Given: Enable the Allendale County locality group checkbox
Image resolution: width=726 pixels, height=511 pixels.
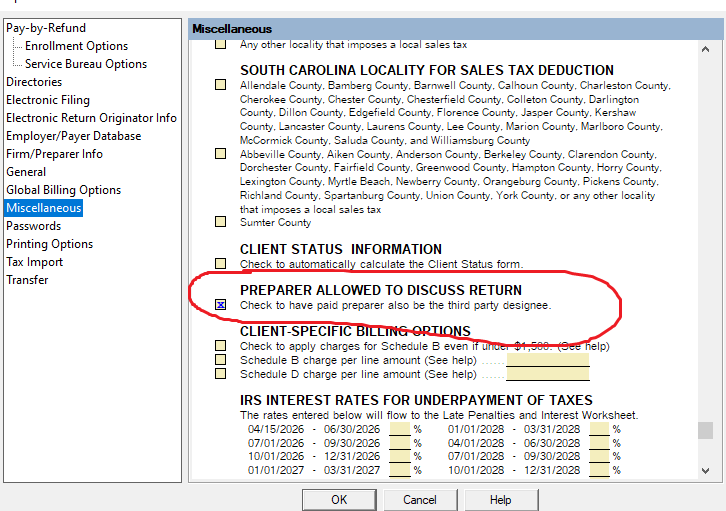Looking at the screenshot, I should pos(221,86).
